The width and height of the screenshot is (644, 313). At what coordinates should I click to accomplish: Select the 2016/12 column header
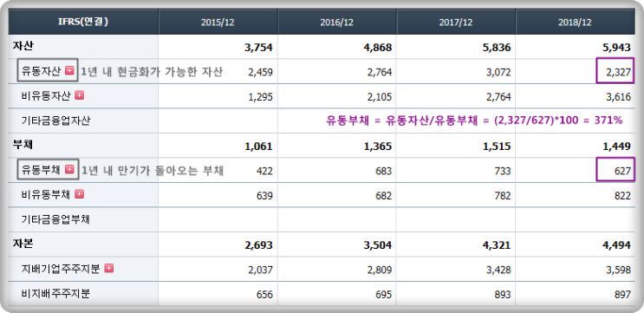(337, 23)
